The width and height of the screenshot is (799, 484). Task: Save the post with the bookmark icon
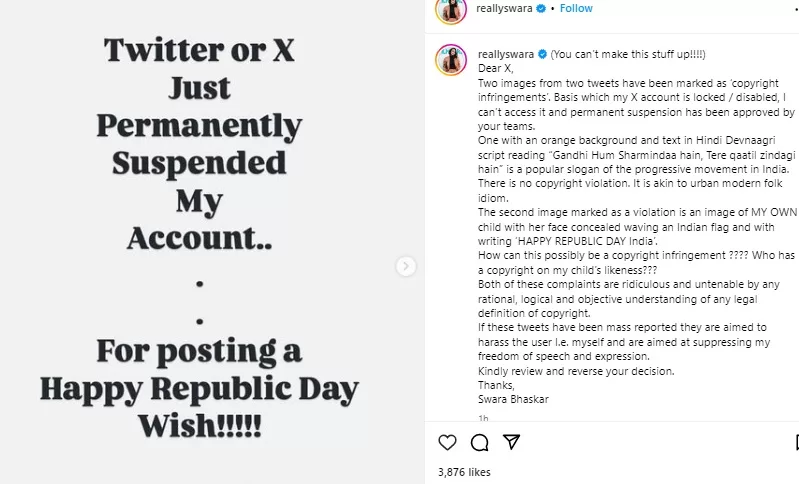click(x=796, y=442)
